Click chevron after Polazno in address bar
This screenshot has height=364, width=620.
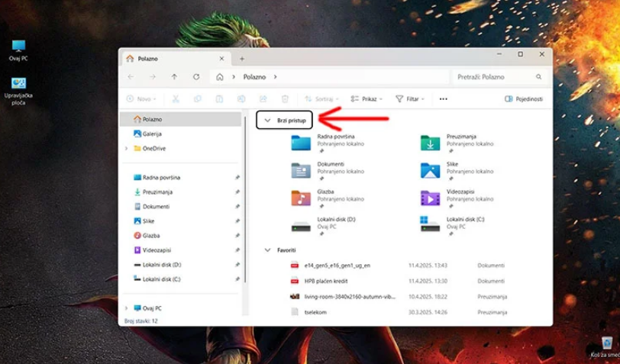click(275, 77)
